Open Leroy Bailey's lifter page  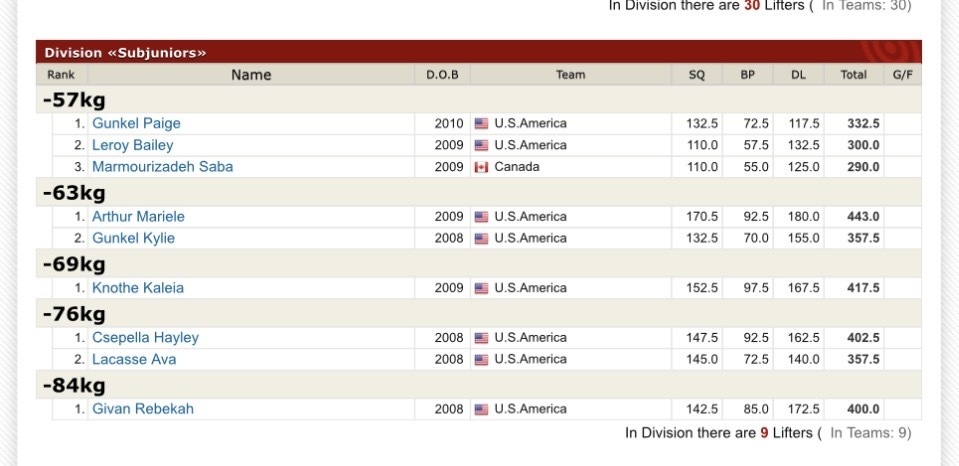tap(133, 146)
